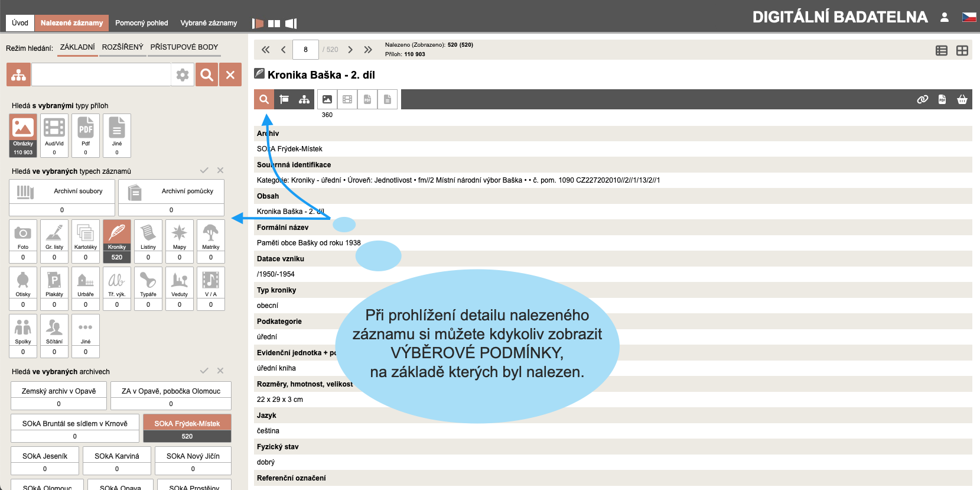Select Zemský archiv v Opavě
This screenshot has height=490, width=980.
59,396
